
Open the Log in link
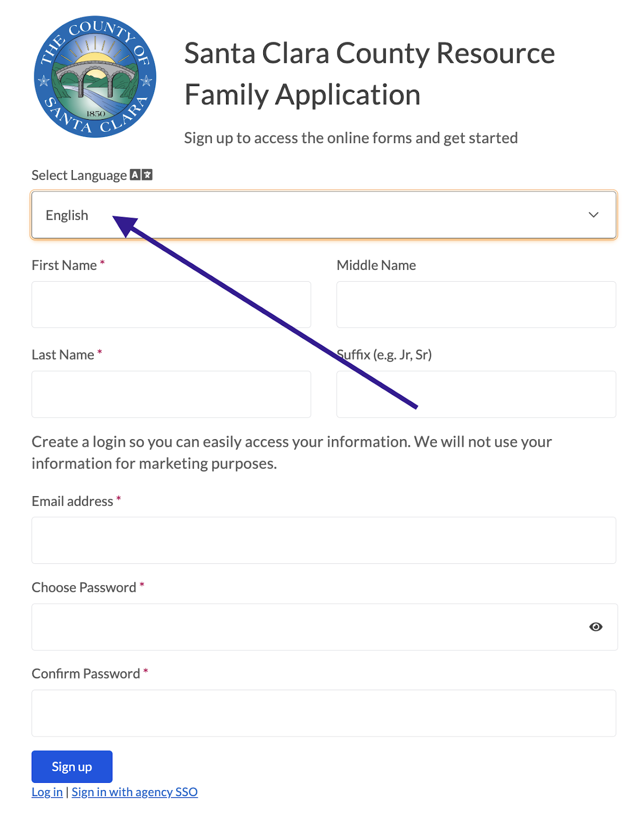(47, 792)
